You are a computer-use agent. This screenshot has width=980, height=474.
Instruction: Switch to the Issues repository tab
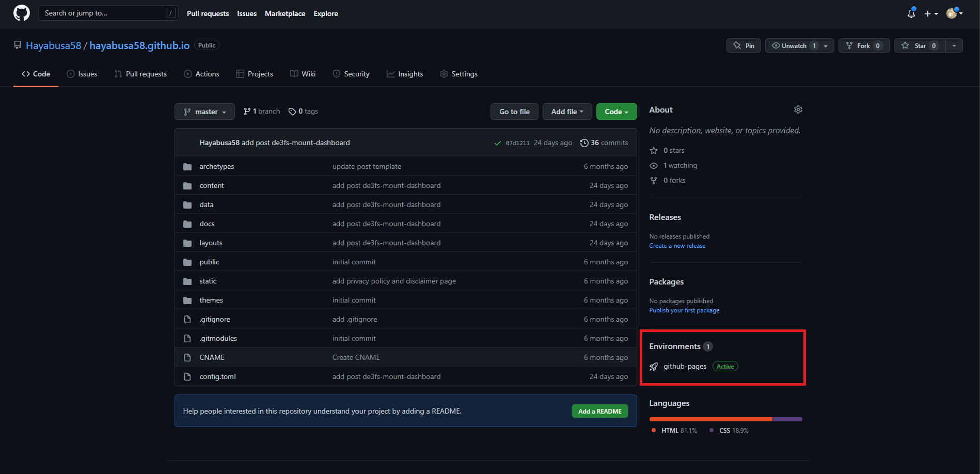coord(82,74)
